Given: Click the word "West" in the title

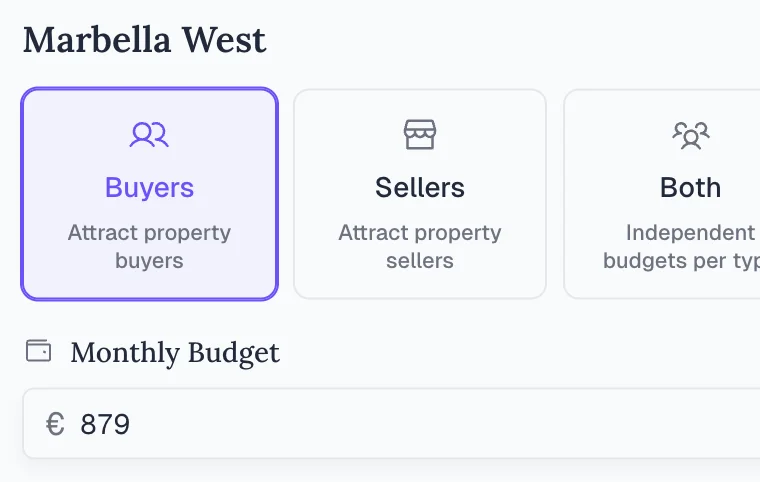Looking at the screenshot, I should (224, 40).
